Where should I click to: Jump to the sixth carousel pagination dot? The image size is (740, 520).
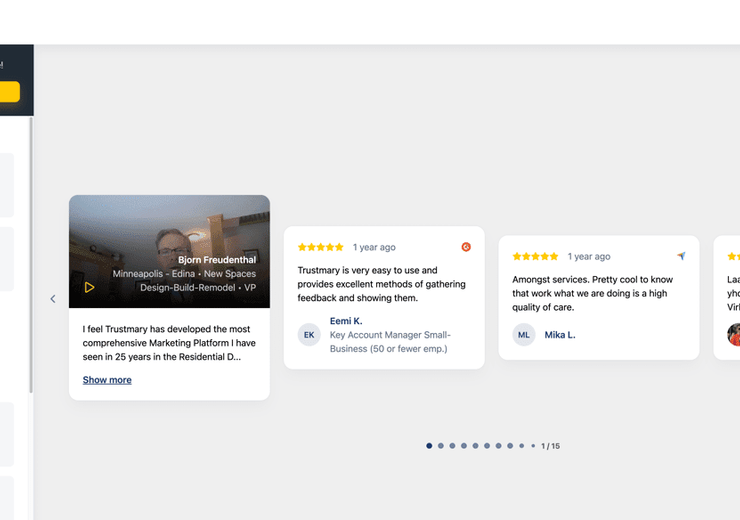pyautogui.click(x=487, y=445)
